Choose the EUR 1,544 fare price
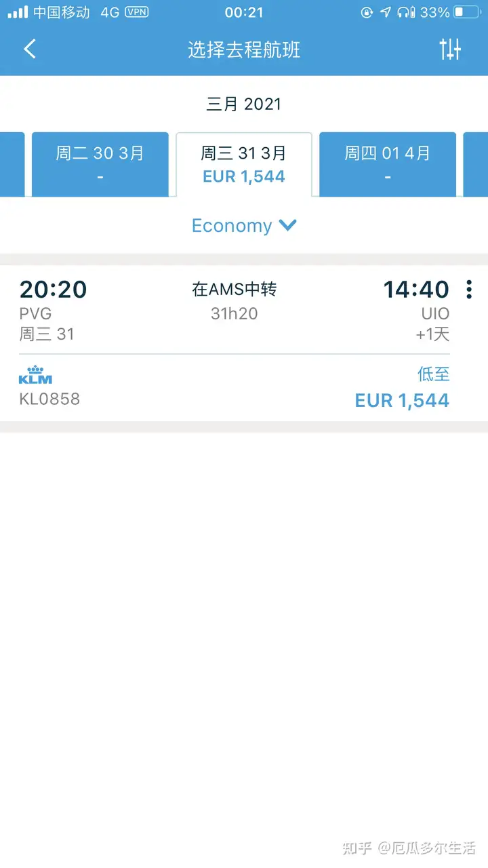This screenshot has height=868, width=488. click(402, 401)
